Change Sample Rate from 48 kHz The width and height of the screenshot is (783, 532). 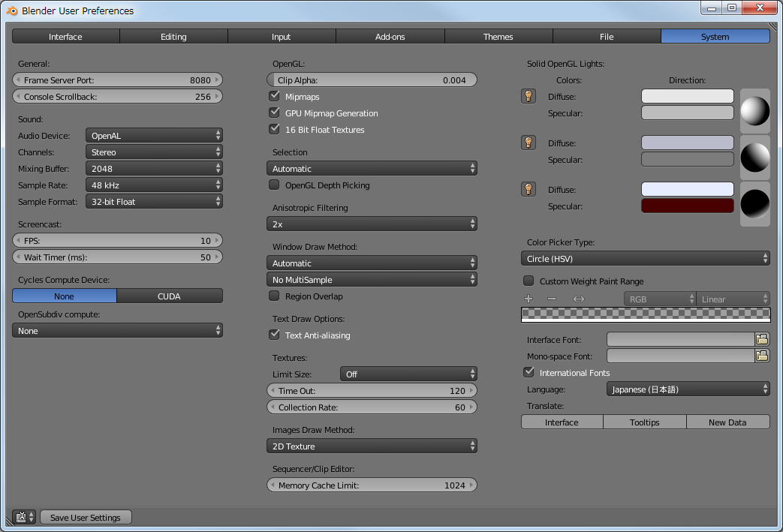click(x=155, y=185)
